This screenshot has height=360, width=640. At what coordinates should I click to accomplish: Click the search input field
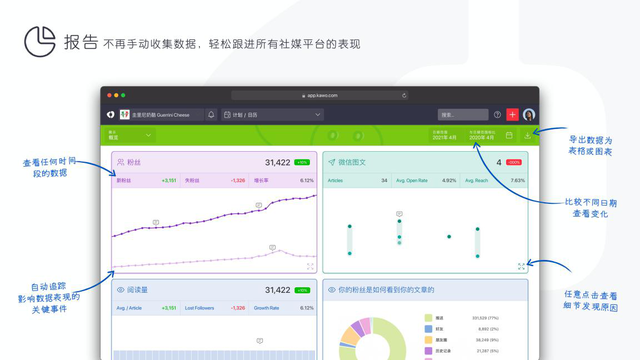463,115
